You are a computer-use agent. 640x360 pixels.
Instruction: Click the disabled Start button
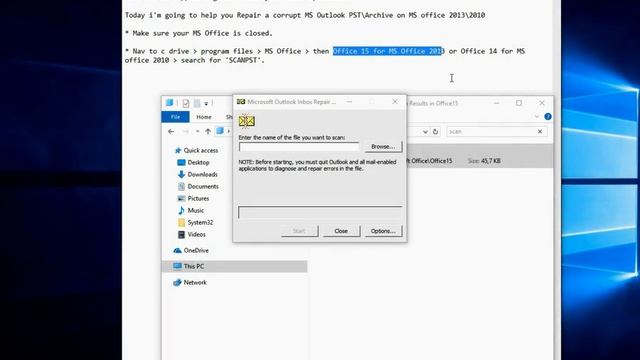pos(299,231)
